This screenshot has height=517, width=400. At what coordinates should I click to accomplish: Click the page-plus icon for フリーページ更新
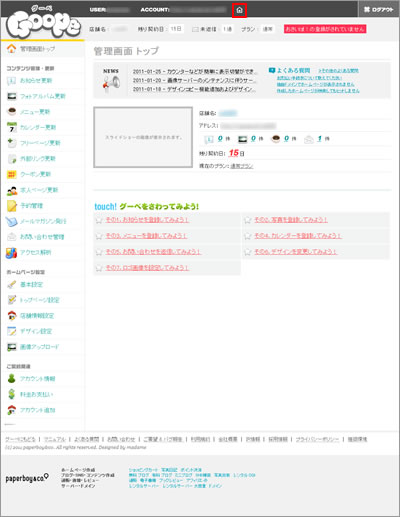[x=12, y=143]
